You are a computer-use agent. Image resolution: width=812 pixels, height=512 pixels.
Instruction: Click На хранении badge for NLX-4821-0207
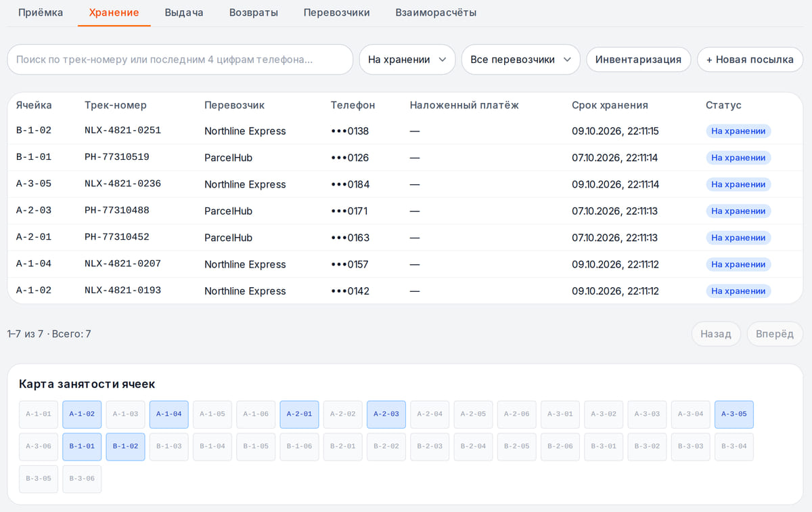coord(738,264)
